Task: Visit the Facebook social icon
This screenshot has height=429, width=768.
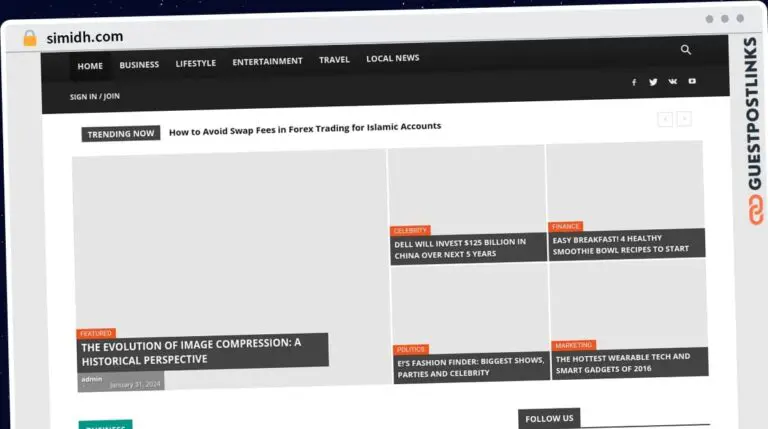Action: (633, 82)
